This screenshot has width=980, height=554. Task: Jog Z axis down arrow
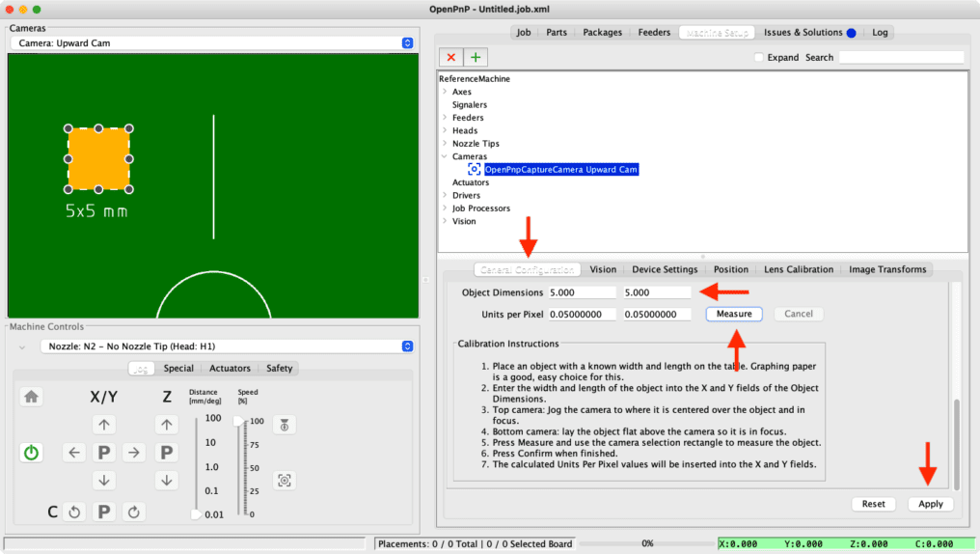(x=166, y=481)
